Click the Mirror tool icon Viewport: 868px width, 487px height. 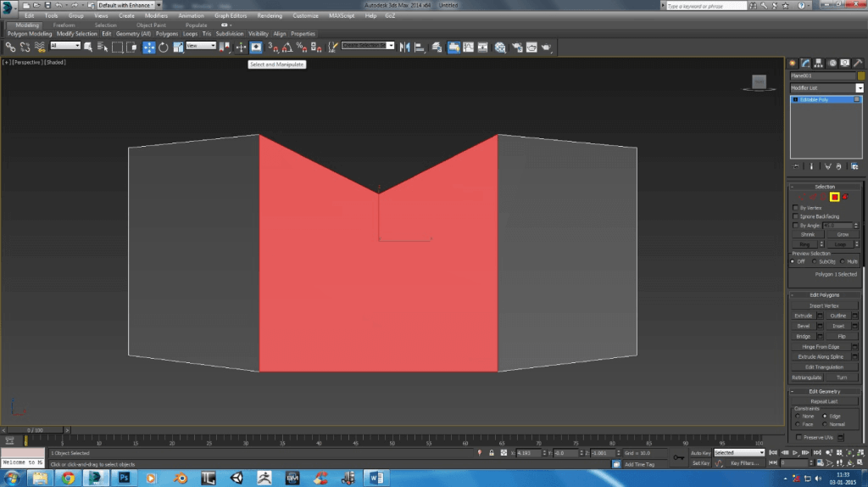tap(404, 48)
